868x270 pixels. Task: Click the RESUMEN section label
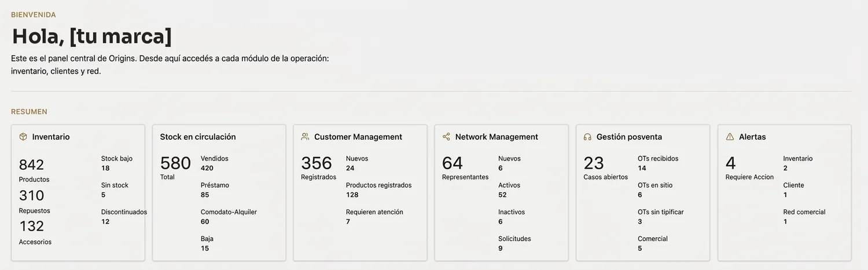click(x=29, y=112)
